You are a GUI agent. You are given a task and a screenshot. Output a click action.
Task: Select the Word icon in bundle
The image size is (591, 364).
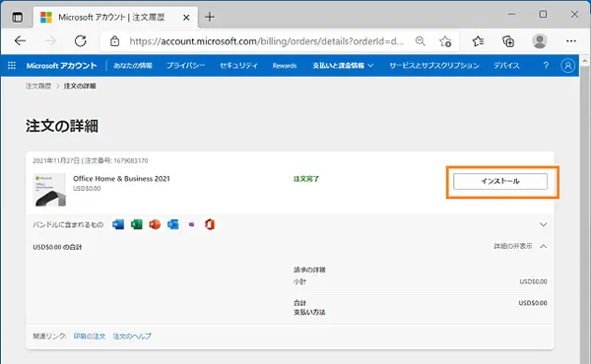[x=118, y=224]
